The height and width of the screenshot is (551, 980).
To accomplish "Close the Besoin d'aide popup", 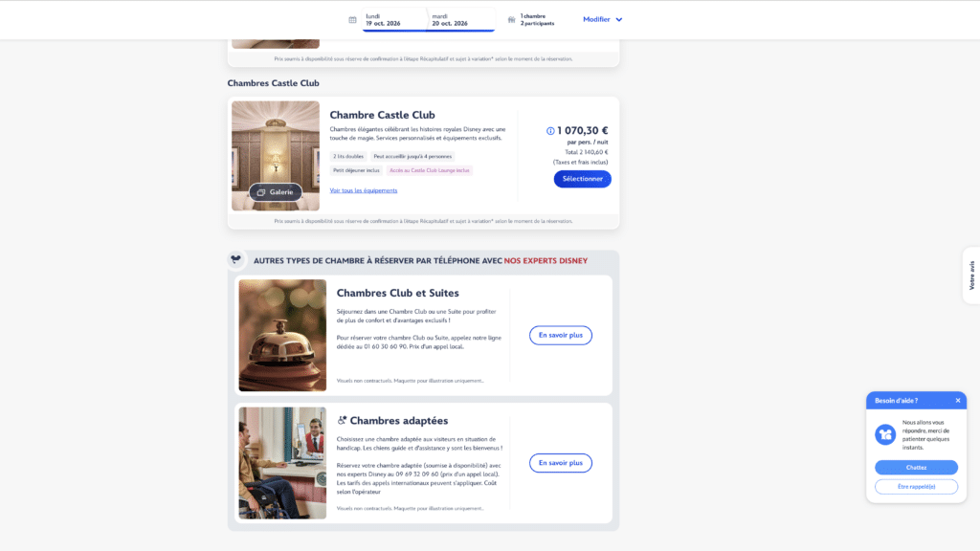I will tap(958, 401).
